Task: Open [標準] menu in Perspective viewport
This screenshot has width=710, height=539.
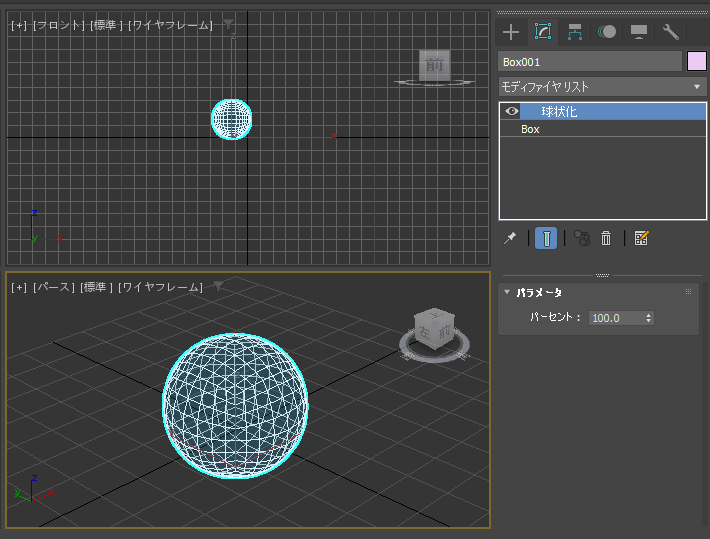Action: click(x=96, y=288)
